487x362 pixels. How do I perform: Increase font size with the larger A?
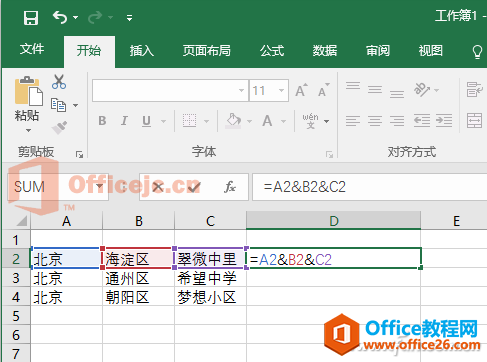tap(301, 90)
